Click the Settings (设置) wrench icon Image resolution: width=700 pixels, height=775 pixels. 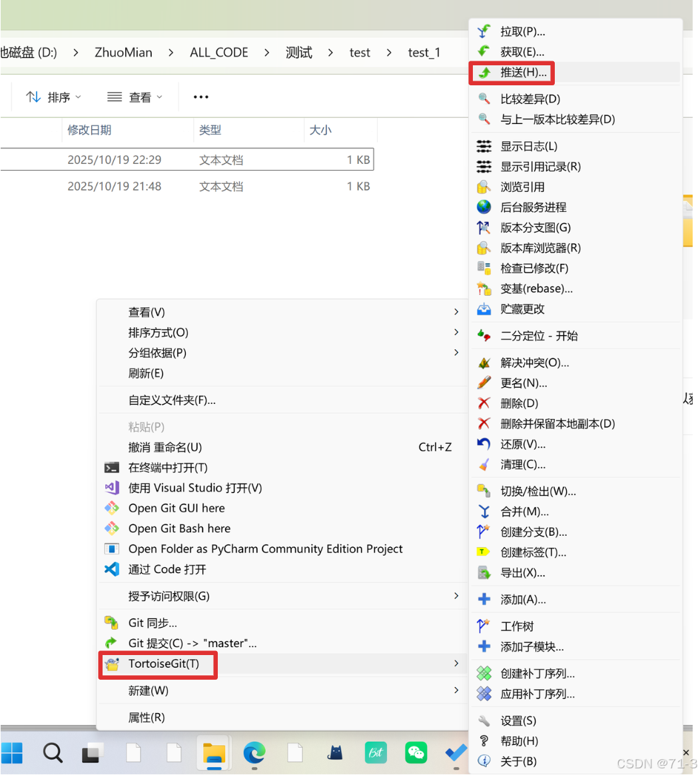click(484, 720)
